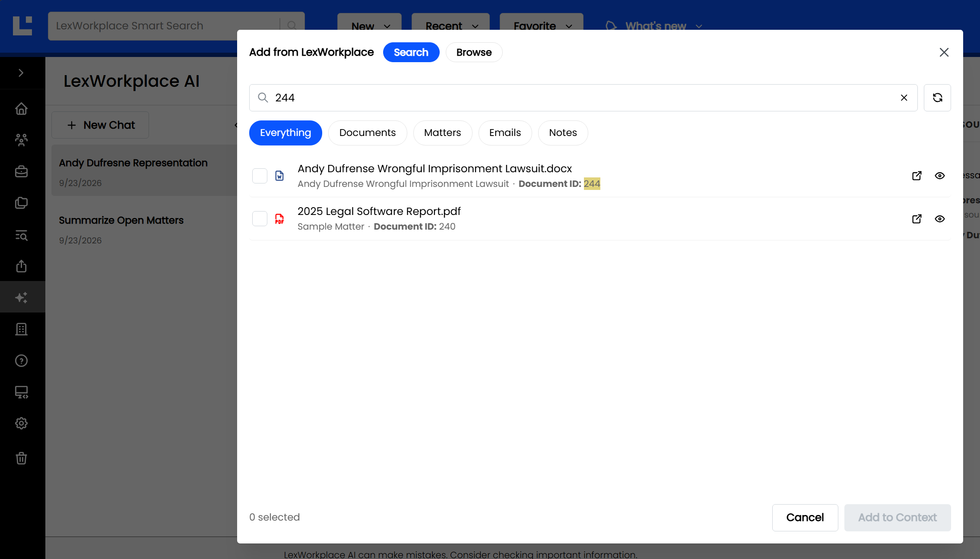Select the Emails filter tab
980x559 pixels.
tap(505, 133)
